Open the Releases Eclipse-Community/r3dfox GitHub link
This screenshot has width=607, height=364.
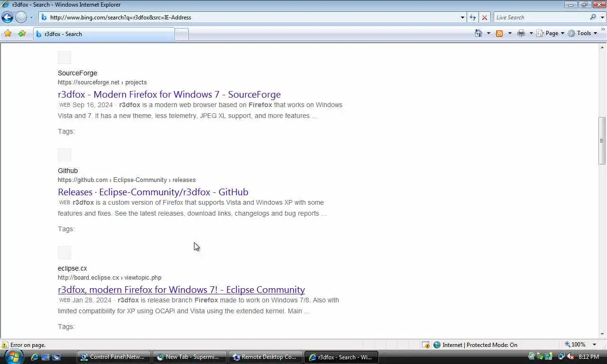[x=153, y=192]
